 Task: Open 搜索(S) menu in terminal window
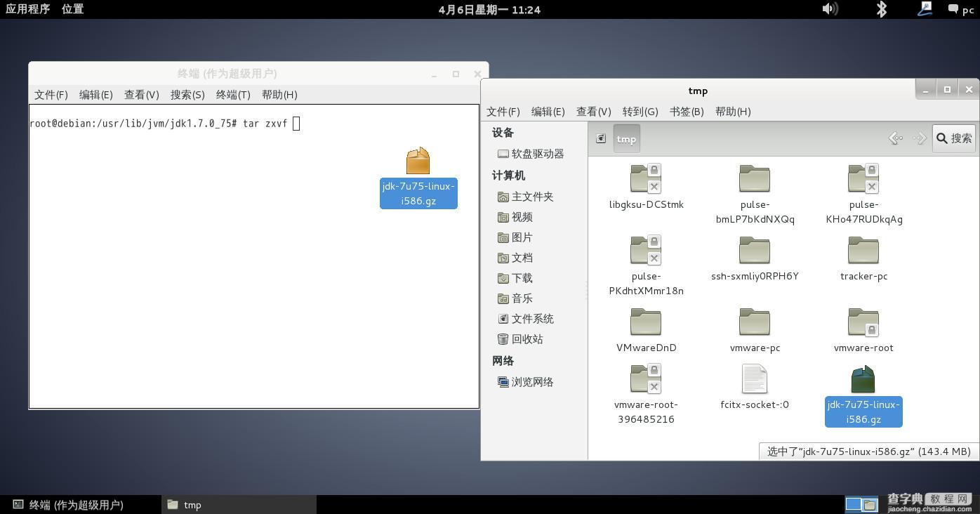click(x=187, y=95)
